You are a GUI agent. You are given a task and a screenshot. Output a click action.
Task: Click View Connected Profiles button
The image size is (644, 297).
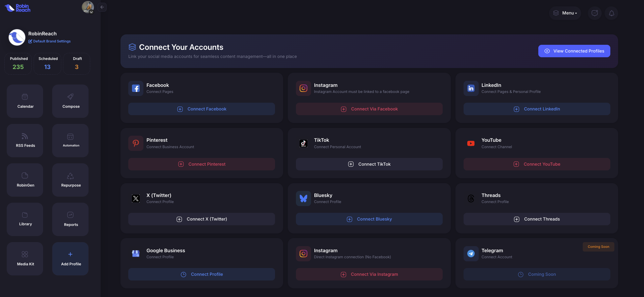(574, 51)
